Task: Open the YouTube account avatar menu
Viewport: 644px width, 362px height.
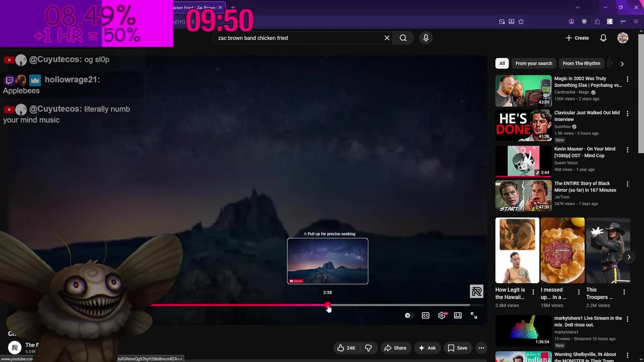Action: point(623,38)
